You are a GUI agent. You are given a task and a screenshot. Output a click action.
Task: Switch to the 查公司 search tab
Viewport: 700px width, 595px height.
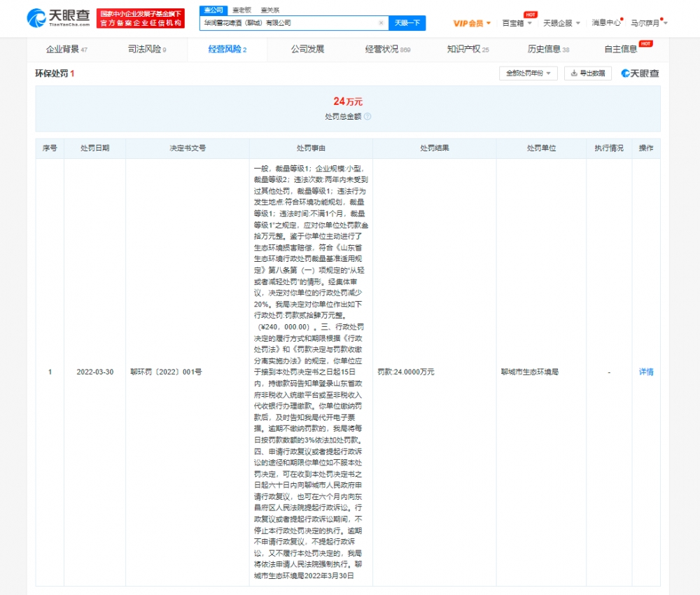[213, 10]
